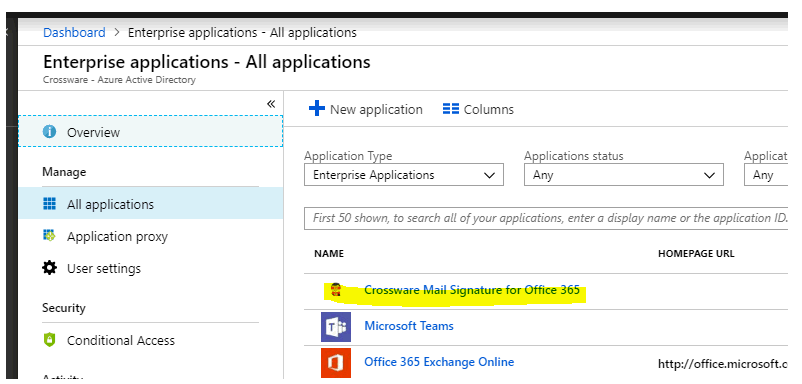The width and height of the screenshot is (802, 384).
Task: Click the http://office.microsoft homepage URL cell
Action: (723, 364)
